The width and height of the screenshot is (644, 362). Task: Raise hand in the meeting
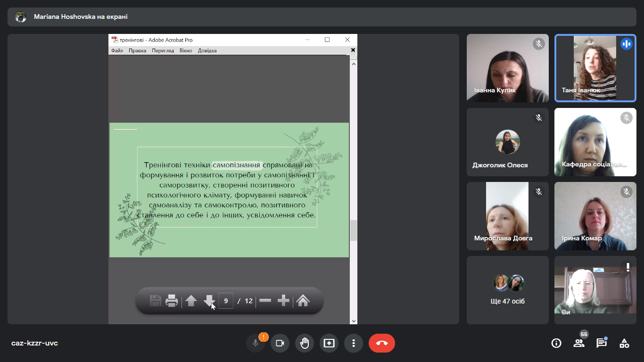click(305, 343)
